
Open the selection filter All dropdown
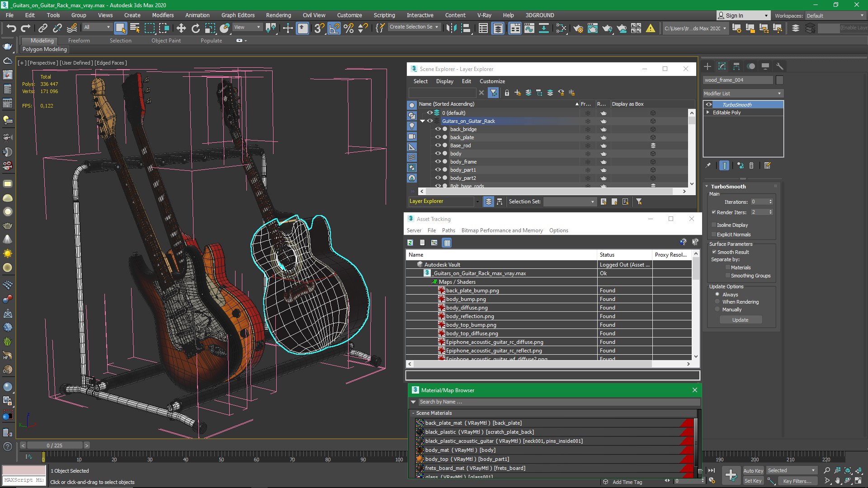click(x=97, y=28)
